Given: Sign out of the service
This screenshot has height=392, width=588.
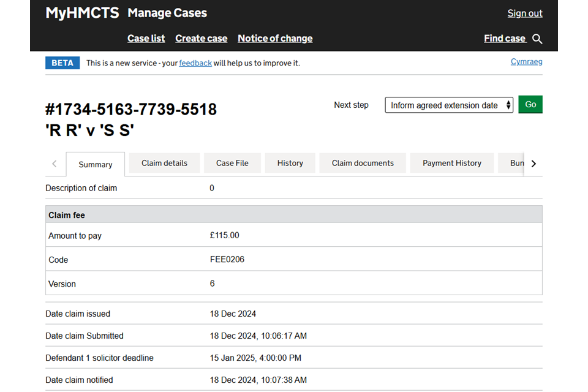Looking at the screenshot, I should coord(525,13).
